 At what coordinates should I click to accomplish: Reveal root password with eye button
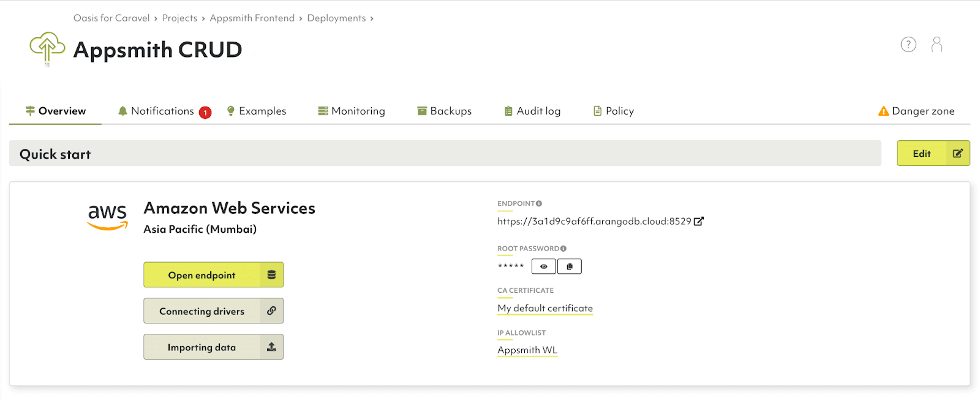(x=544, y=266)
